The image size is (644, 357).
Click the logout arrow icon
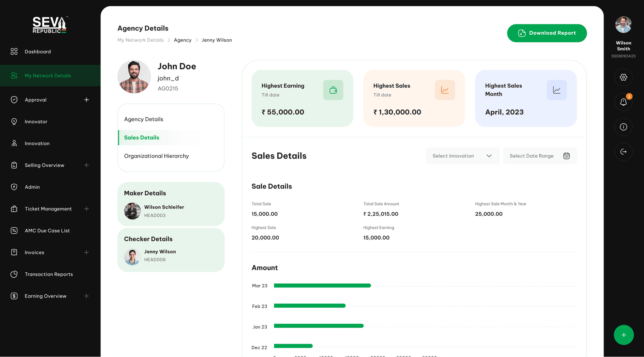(x=623, y=152)
